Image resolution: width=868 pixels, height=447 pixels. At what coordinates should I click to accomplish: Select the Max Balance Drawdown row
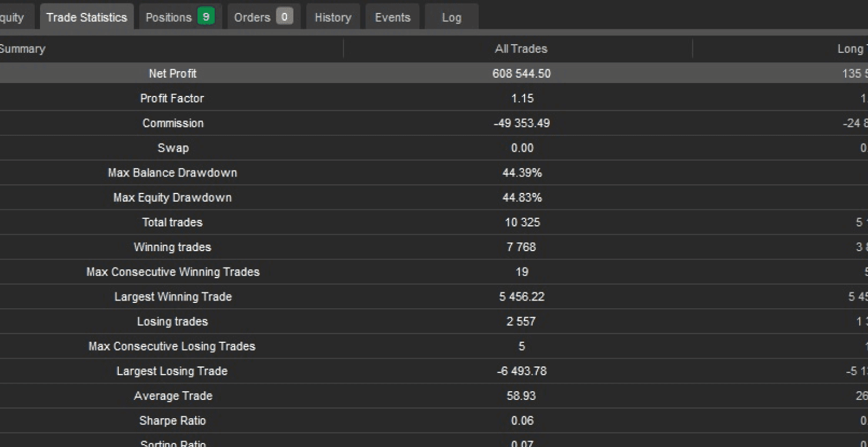pyautogui.click(x=434, y=172)
